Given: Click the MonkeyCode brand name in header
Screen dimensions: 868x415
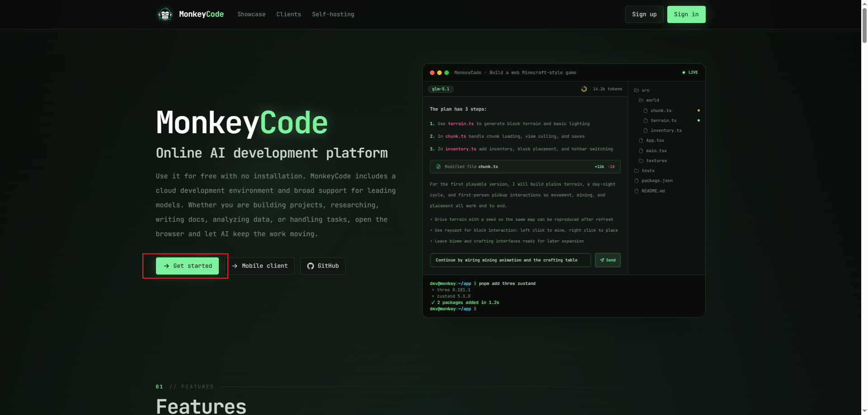Looking at the screenshot, I should [201, 14].
